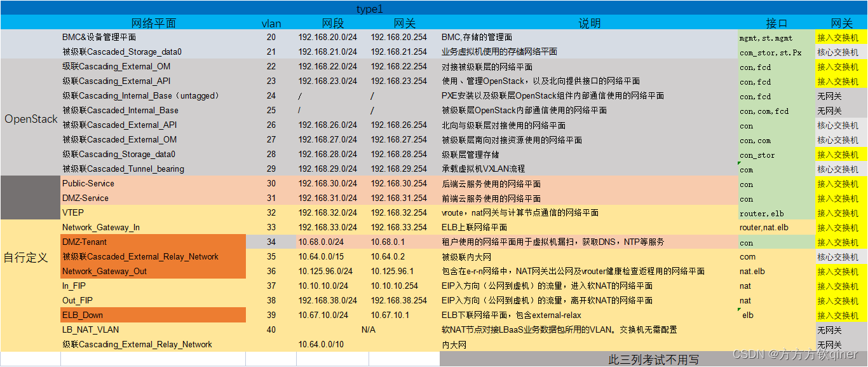The image size is (868, 367).
Task: Click the vlan column header
Action: click(271, 23)
